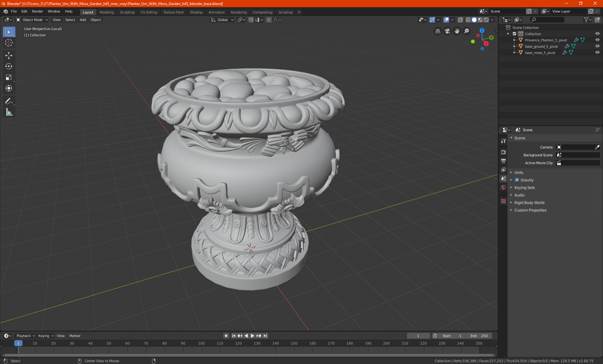Expand the Units panel

(x=519, y=173)
